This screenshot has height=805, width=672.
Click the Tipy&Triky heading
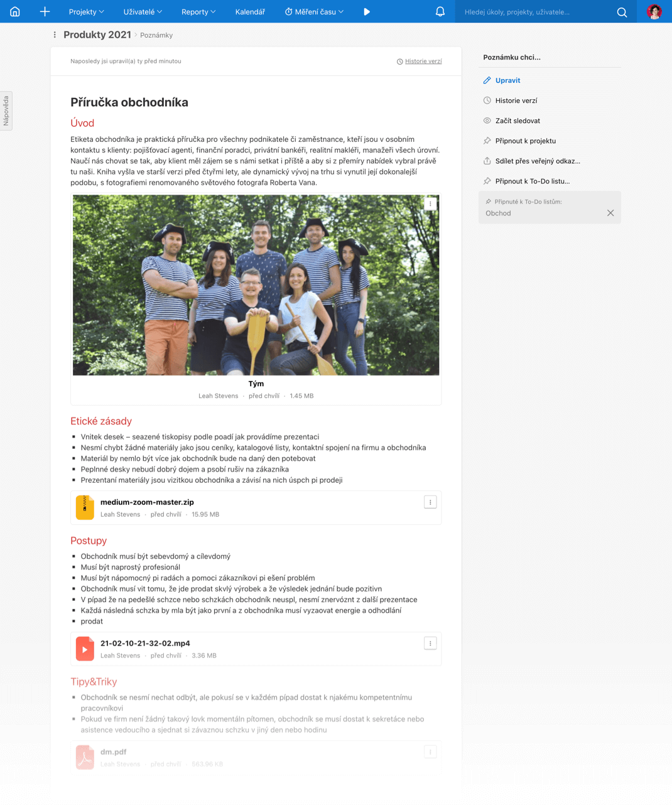(x=94, y=681)
